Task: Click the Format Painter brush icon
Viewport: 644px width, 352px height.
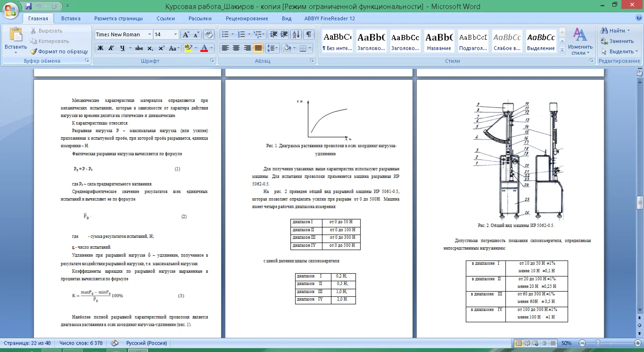Action: [x=33, y=51]
